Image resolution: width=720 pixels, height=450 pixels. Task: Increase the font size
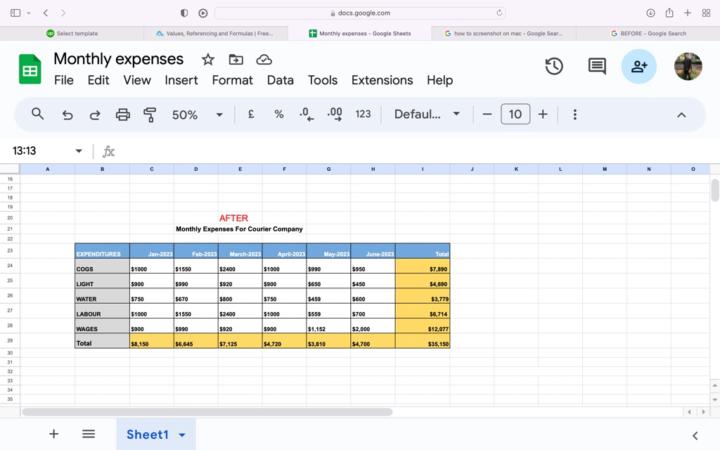point(543,114)
